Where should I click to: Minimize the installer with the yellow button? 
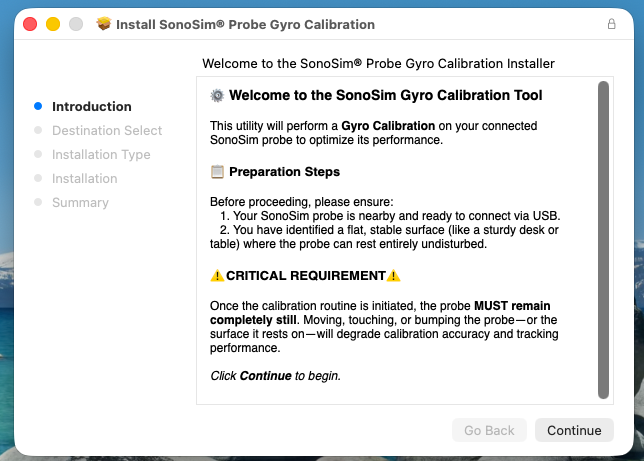pos(53,24)
